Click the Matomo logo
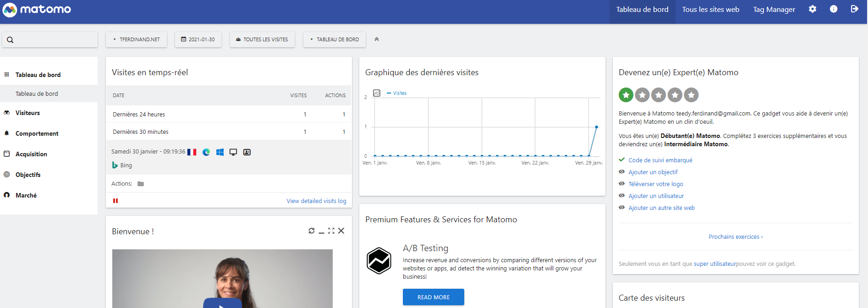Screen dimensions: 868x308 tap(37, 10)
